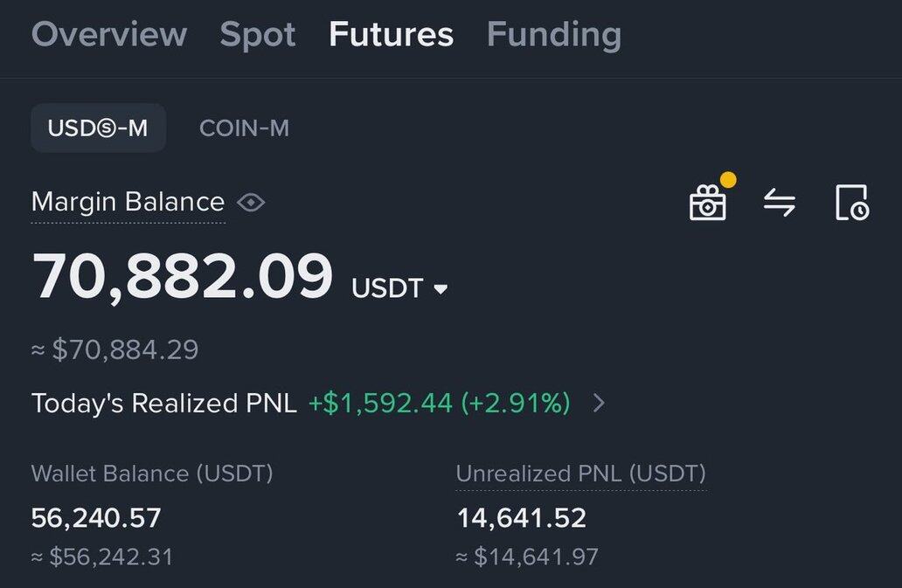Image resolution: width=902 pixels, height=588 pixels.
Task: Tap the 70,882.09 margin balance amount
Action: point(183,276)
